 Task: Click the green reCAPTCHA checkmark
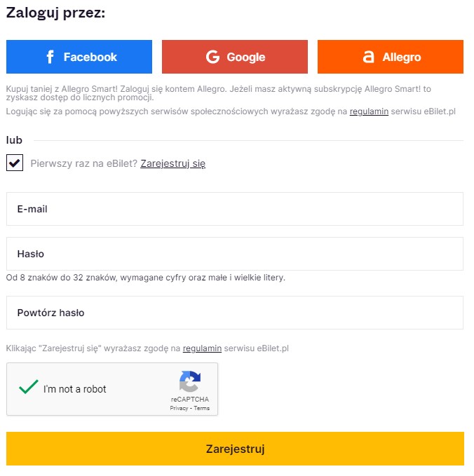pos(29,387)
